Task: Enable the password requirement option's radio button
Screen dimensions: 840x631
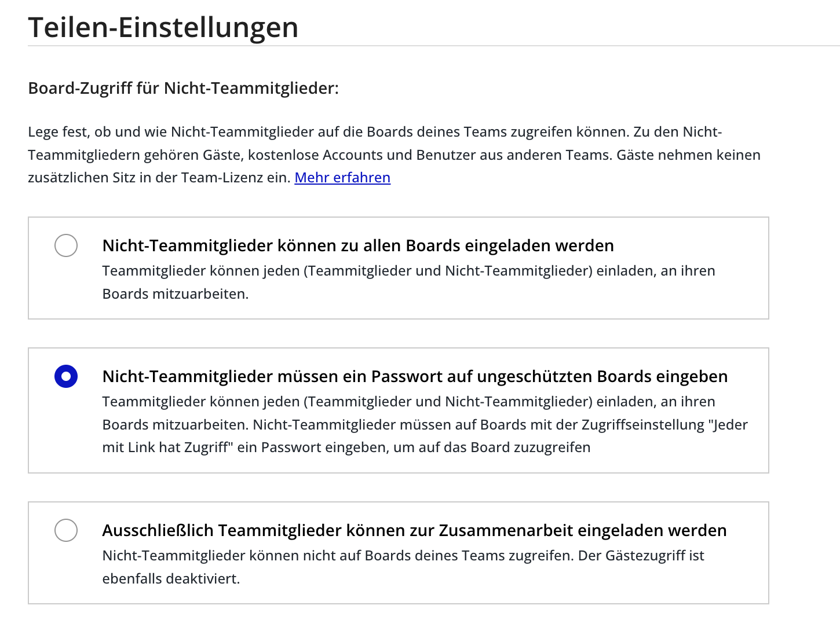Action: coord(65,376)
